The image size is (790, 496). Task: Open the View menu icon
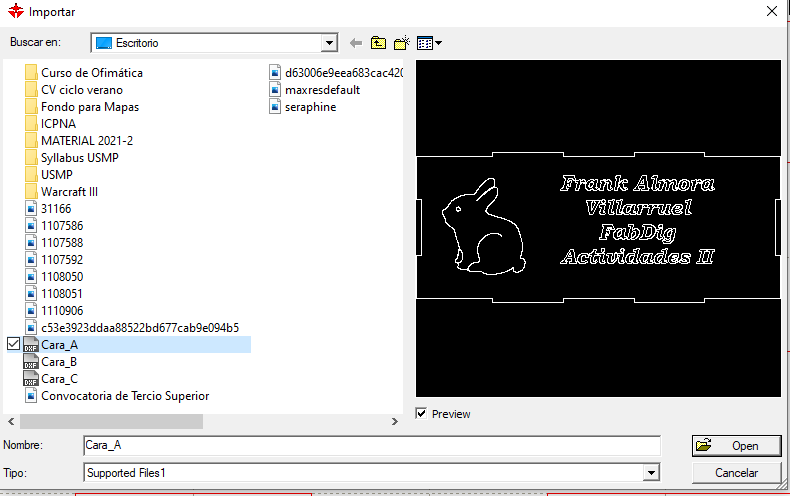point(429,43)
